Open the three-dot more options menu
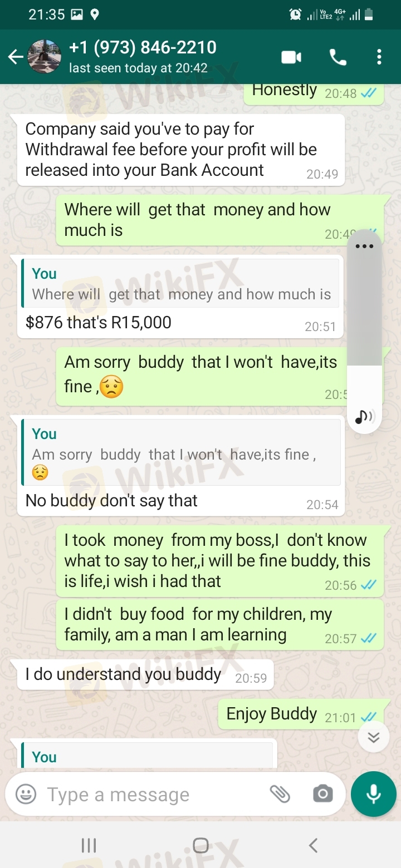 [x=379, y=57]
